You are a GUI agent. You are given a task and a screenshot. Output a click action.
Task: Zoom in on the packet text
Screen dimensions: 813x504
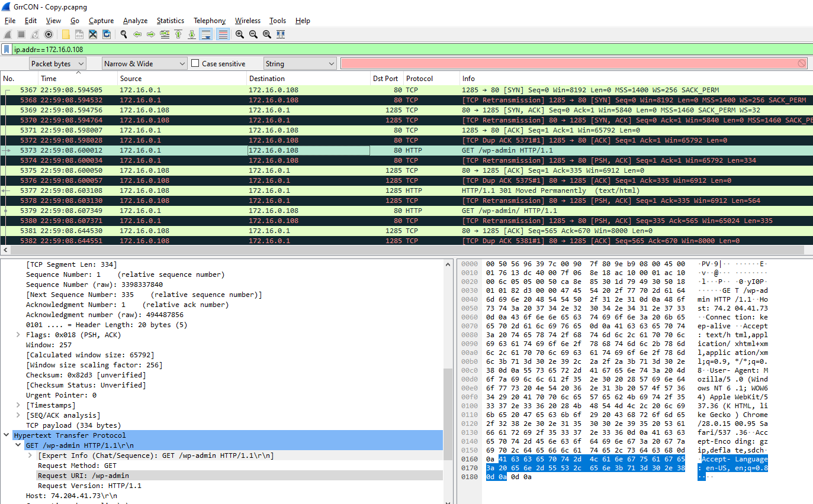(x=240, y=34)
